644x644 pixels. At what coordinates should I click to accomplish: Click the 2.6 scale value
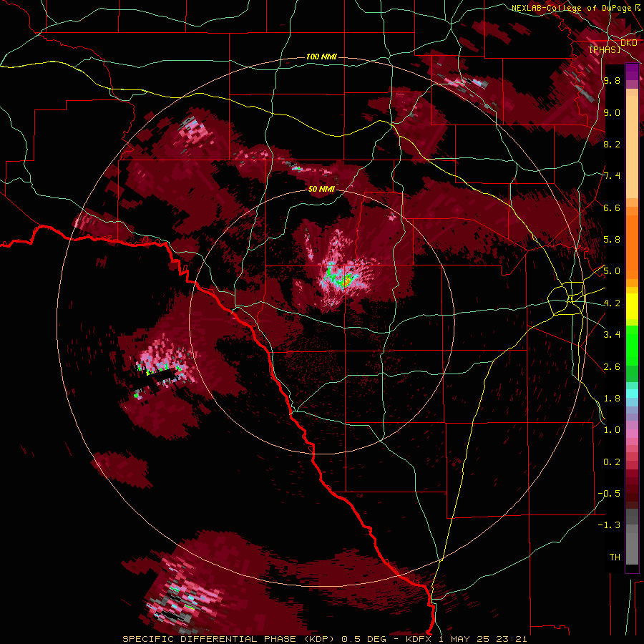coord(612,367)
